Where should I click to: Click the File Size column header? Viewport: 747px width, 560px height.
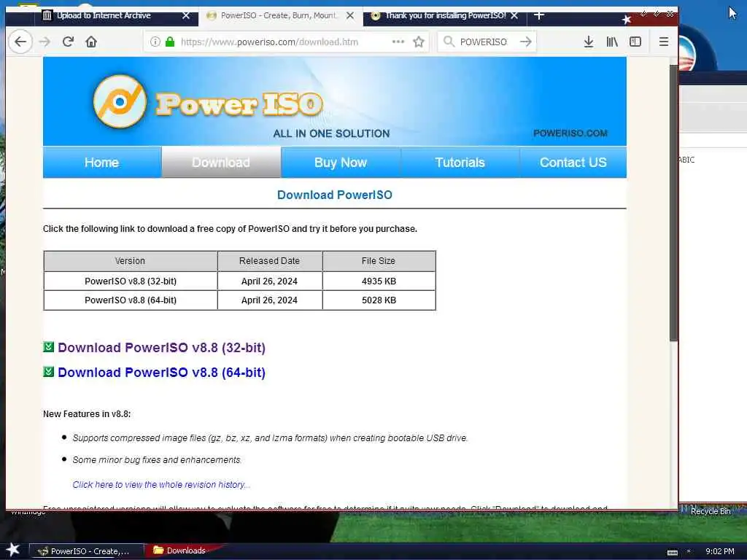tap(379, 261)
